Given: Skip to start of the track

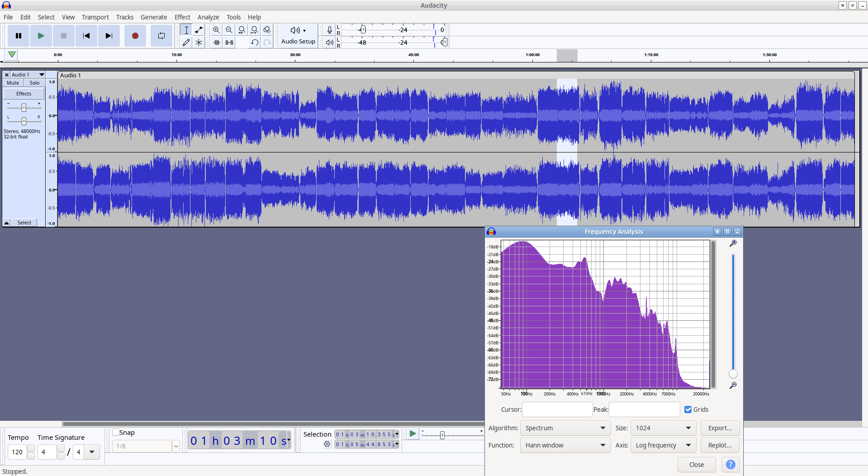Looking at the screenshot, I should 86,36.
